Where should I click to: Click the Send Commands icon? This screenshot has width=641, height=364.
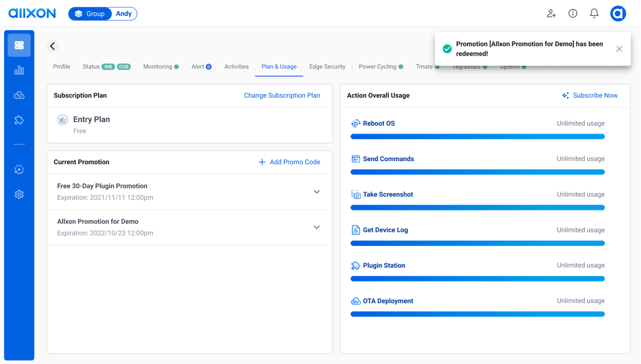[356, 159]
